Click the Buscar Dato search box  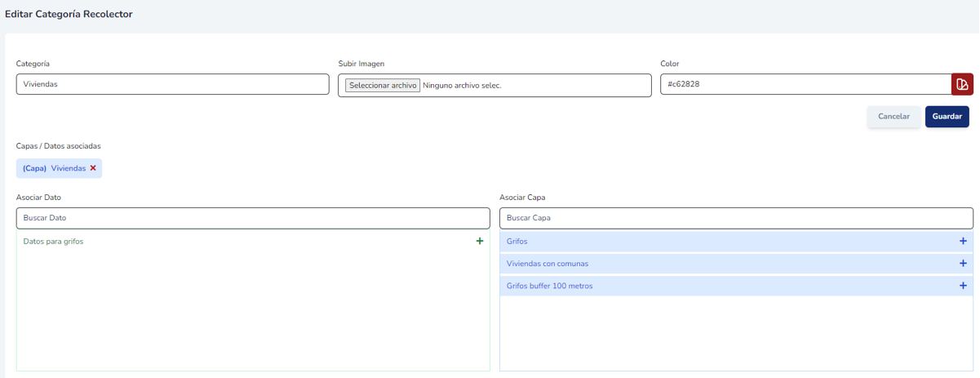(x=252, y=218)
